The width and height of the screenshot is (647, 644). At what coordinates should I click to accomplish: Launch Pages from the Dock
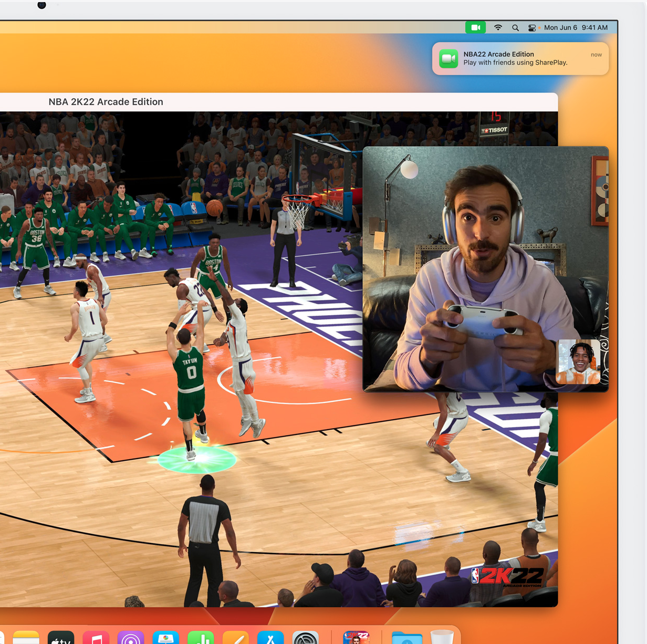(236, 637)
